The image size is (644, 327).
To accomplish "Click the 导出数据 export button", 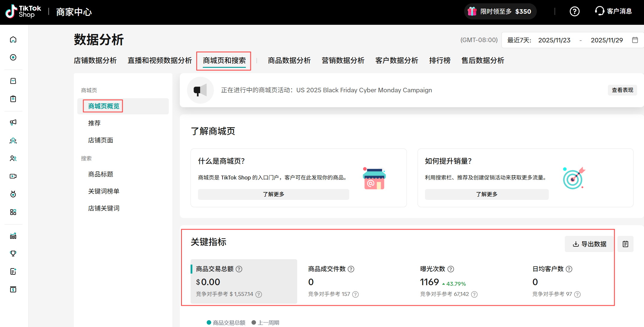I will [589, 244].
